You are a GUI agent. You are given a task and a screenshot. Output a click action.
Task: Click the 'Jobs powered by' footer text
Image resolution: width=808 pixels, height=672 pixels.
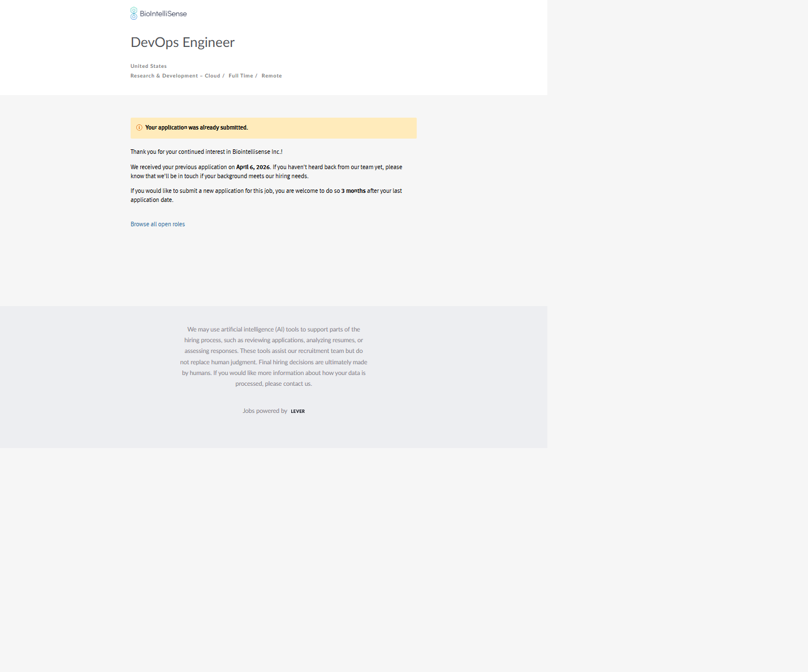265,411
